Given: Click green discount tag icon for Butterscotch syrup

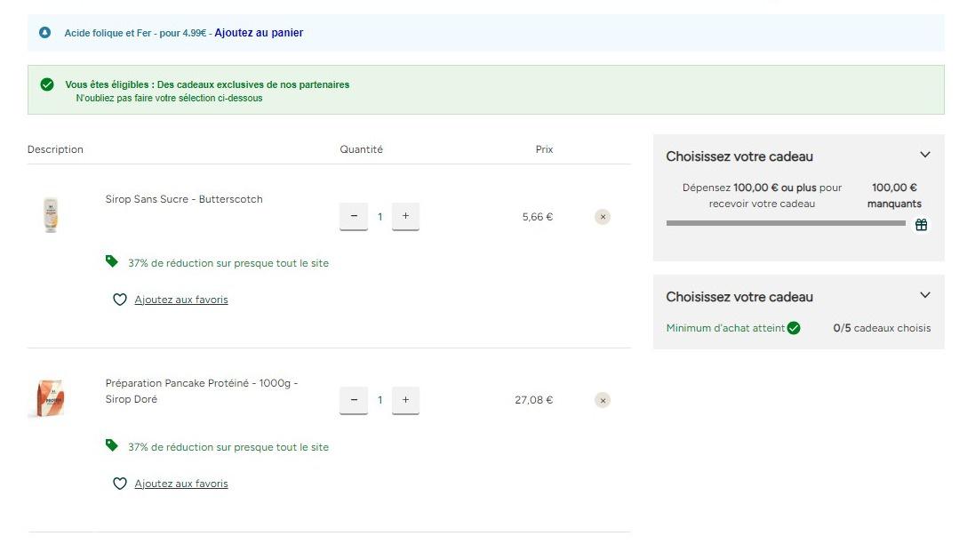Looking at the screenshot, I should click(x=112, y=261).
